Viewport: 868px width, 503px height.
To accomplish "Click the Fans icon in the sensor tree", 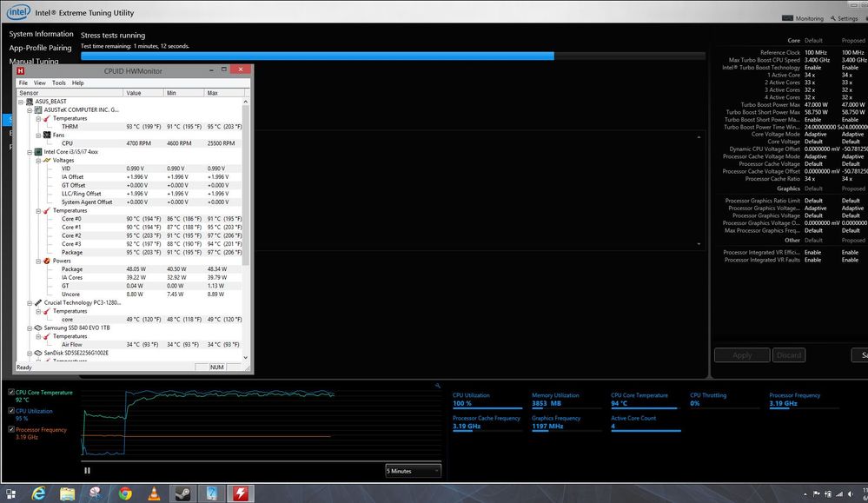I will 47,135.
